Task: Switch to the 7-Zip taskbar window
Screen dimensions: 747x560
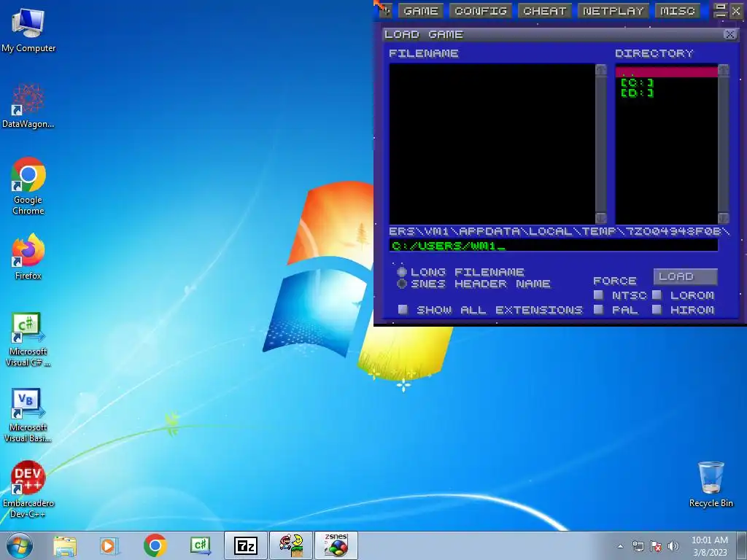Action: tap(246, 545)
